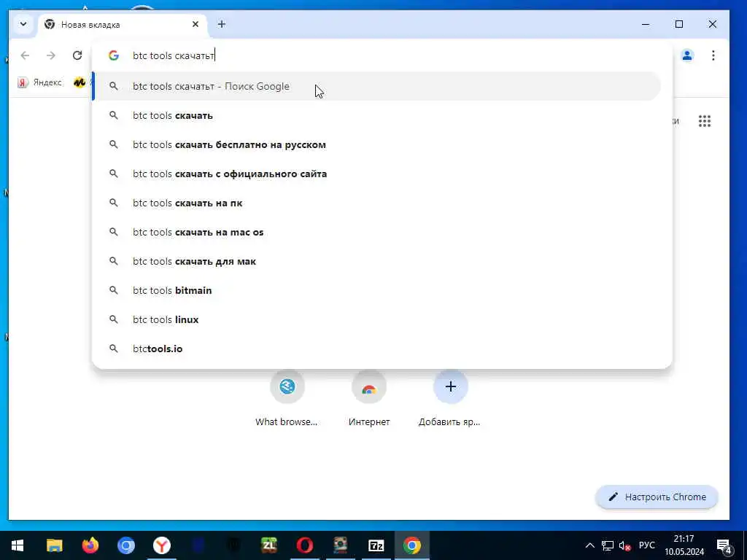Select suggestion 'btc tools скачатьт - Поиск Google'
Viewport: 747px width, 560px height.
[377, 86]
